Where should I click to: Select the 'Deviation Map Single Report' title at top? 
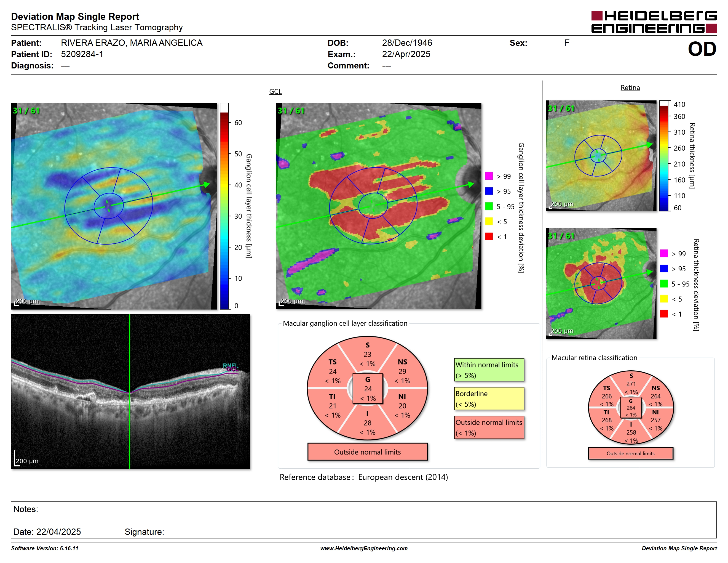[x=75, y=16]
